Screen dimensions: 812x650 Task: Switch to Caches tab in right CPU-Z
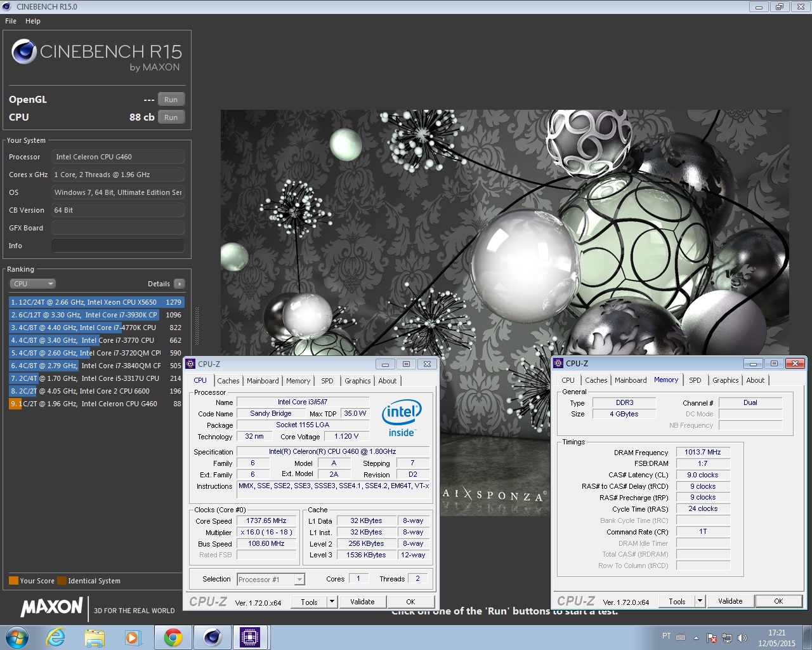pos(596,380)
